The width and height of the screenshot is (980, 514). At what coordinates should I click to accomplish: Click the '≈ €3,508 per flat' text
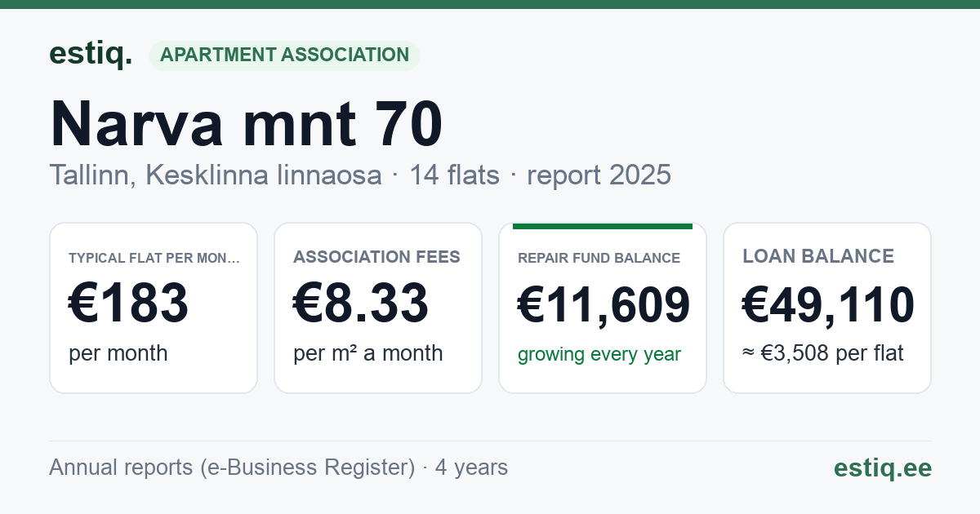(x=823, y=354)
